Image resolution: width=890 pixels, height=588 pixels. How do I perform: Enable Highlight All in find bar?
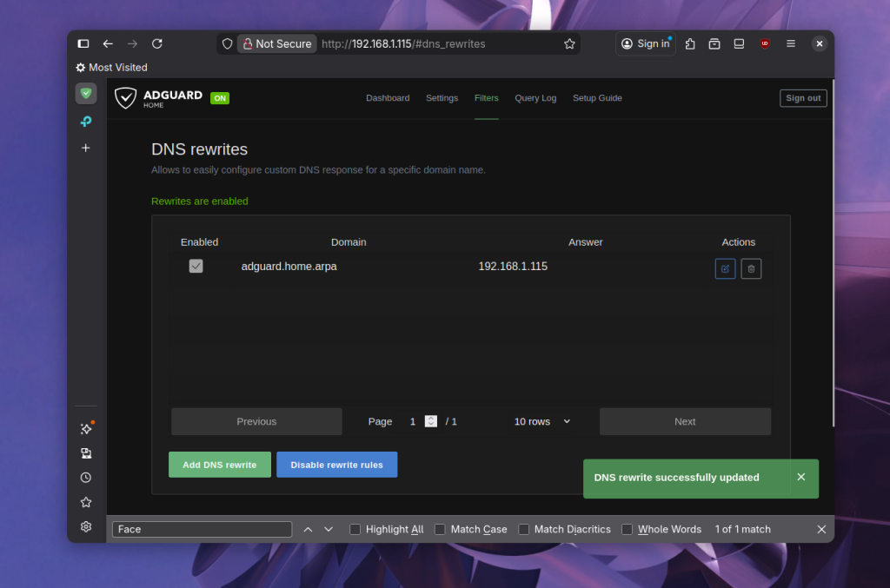[355, 529]
